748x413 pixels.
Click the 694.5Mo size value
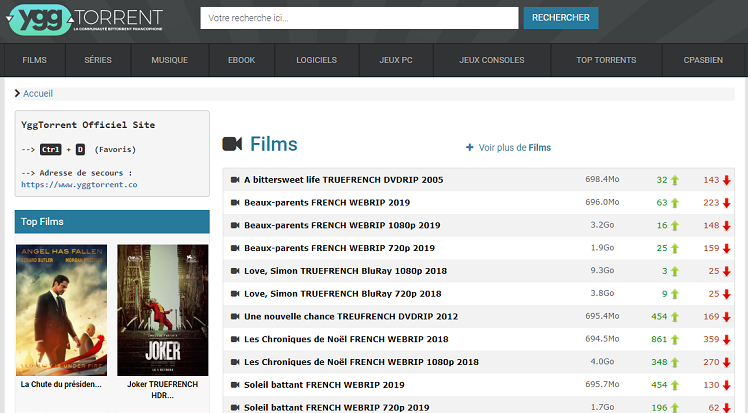(x=602, y=339)
